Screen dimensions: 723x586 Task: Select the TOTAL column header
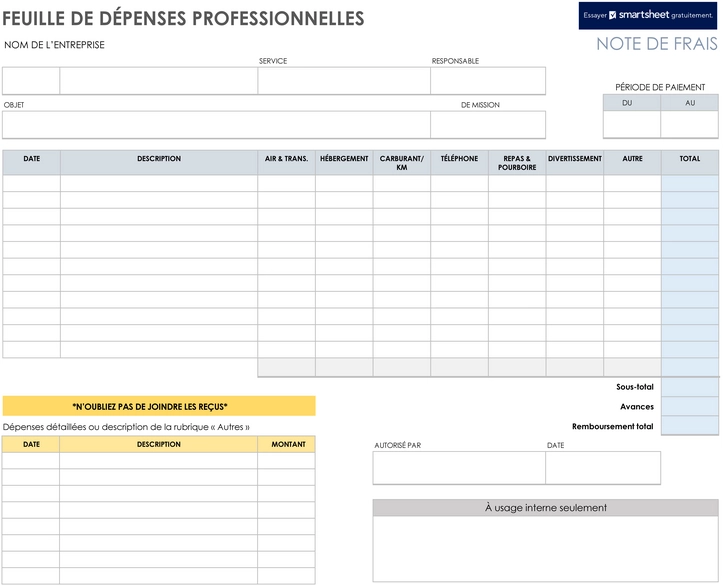pos(690,163)
